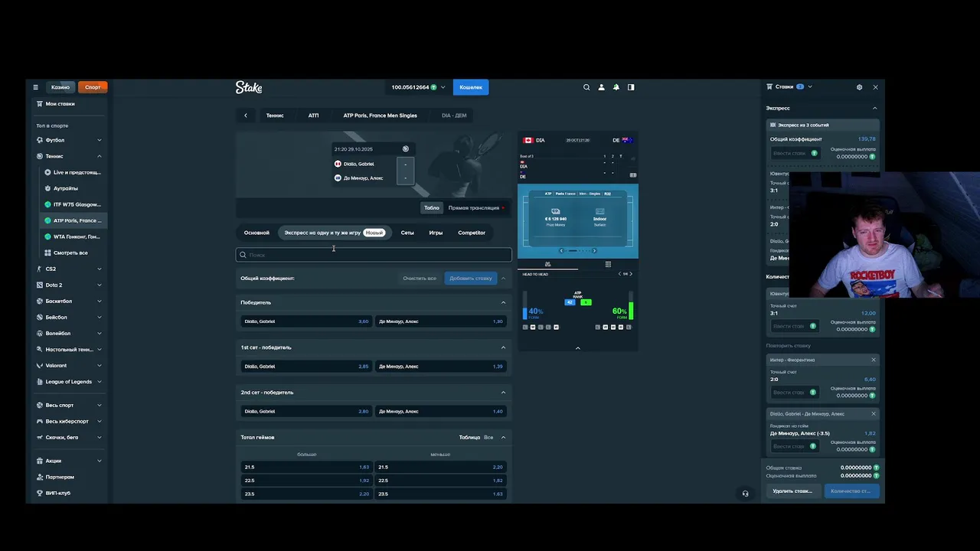Expand the Баскетбол sidebar section
Screen dimensions: 980x551
tap(100, 301)
